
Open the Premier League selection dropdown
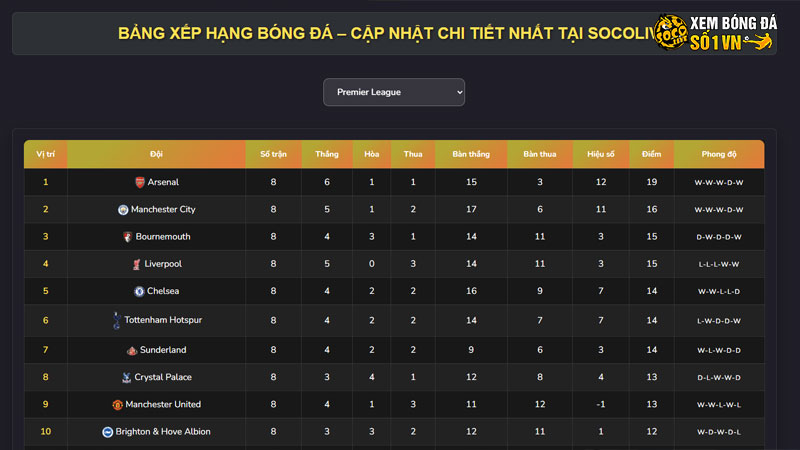(x=394, y=92)
